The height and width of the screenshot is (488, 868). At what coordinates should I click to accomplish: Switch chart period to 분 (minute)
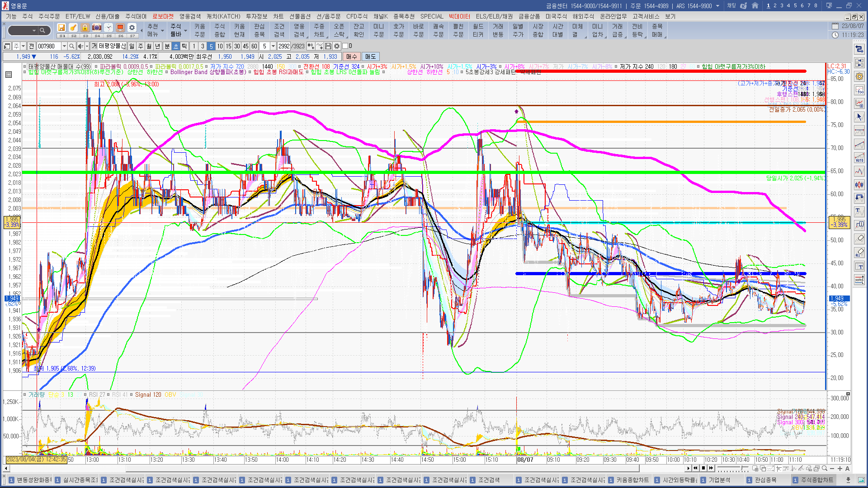167,46
